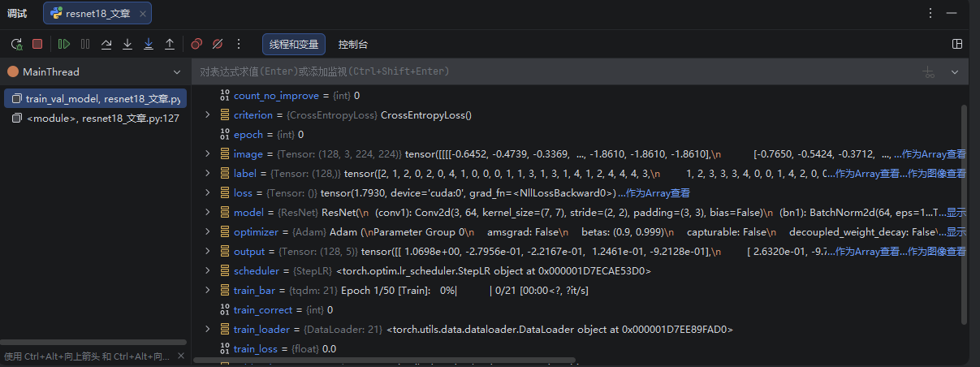This screenshot has height=367, width=980.
Task: Expand the train_loader DataLoader variable
Action: click(x=208, y=329)
